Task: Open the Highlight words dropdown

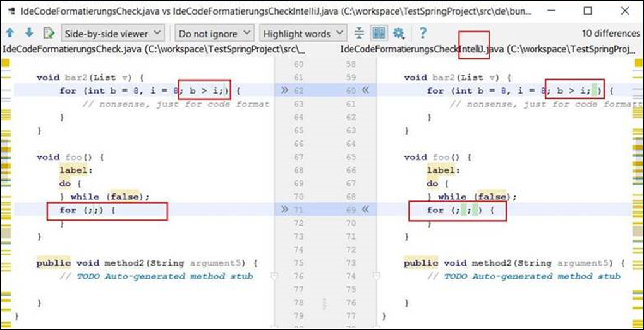Action: pos(304,33)
